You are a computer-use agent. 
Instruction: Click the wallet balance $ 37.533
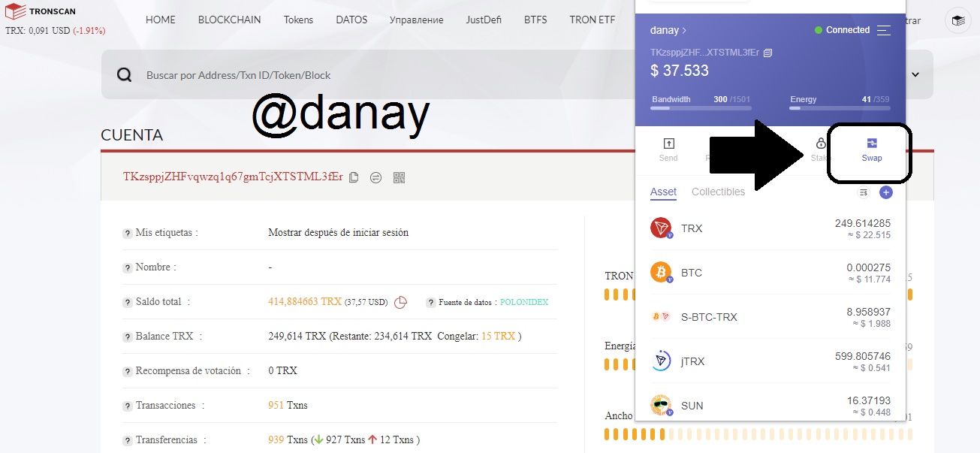(680, 71)
